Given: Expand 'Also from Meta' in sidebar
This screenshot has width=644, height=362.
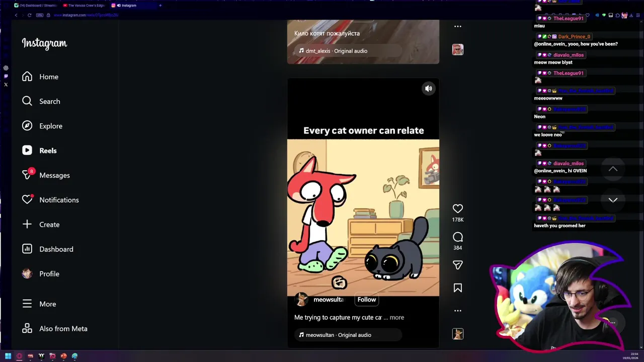Looking at the screenshot, I should (x=55, y=329).
